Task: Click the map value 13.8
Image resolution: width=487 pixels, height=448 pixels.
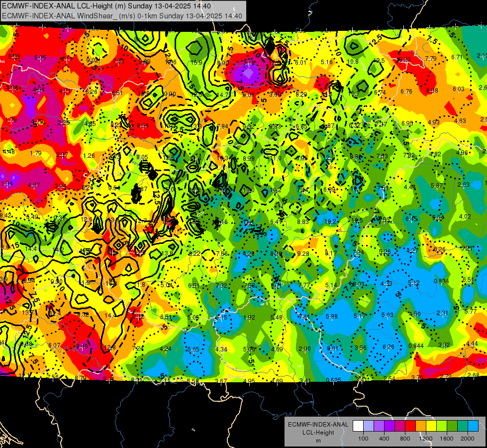Action: pyautogui.click(x=167, y=253)
